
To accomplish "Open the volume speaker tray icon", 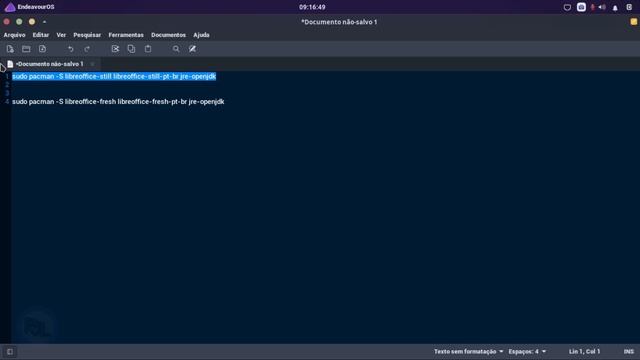I will [602, 7].
